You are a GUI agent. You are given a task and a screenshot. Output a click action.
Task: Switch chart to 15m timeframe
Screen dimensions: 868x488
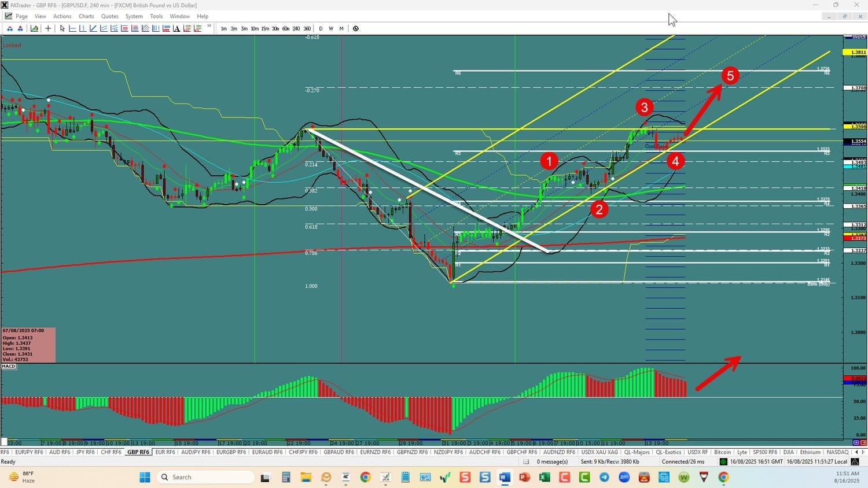265,28
